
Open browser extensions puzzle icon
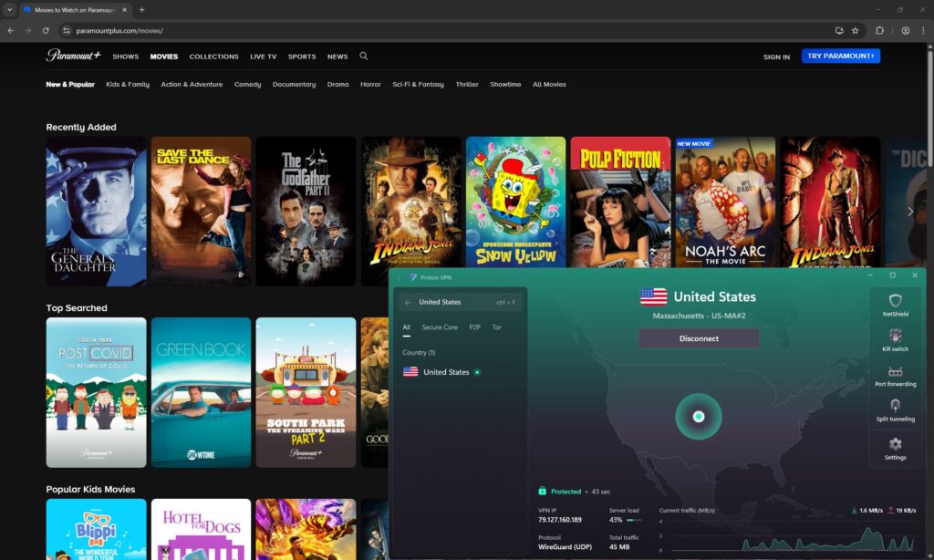point(879,30)
